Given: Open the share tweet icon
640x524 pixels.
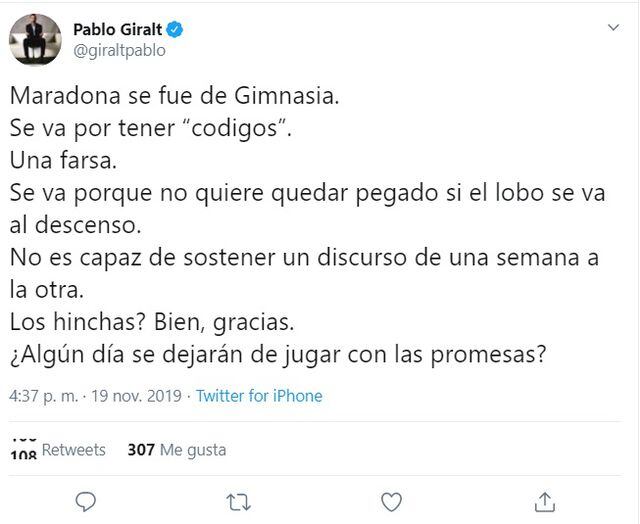Looking at the screenshot, I should 545,501.
